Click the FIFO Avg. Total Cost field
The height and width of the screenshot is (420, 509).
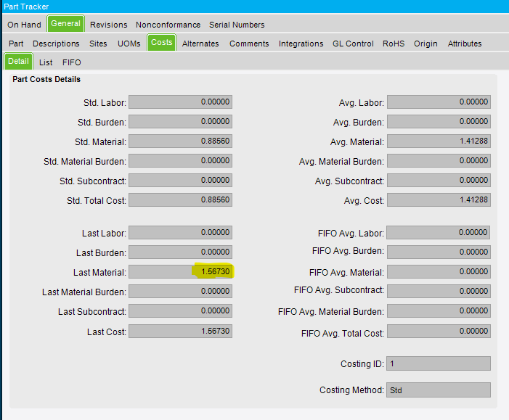(439, 331)
